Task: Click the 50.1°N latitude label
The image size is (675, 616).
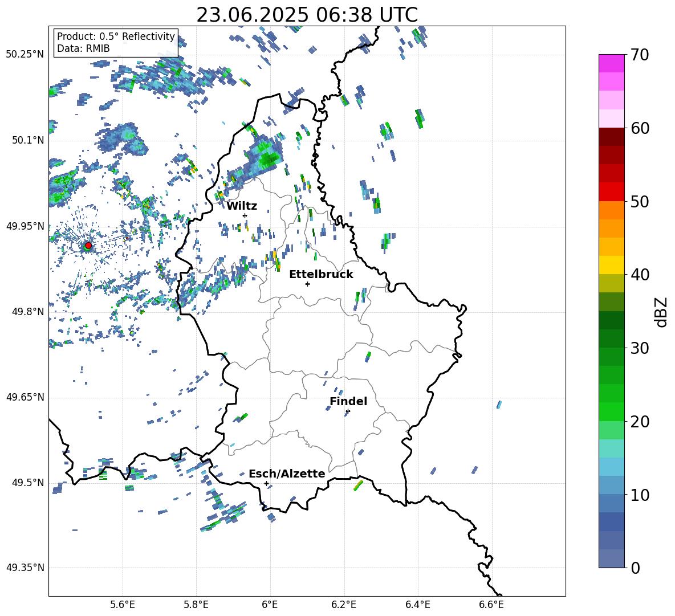Action: [27, 140]
